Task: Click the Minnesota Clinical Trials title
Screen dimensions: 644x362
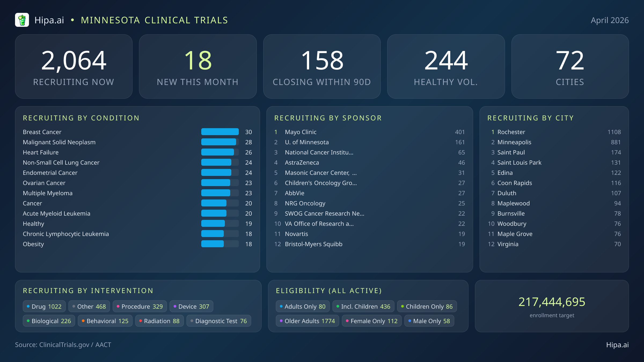Action: point(155,20)
